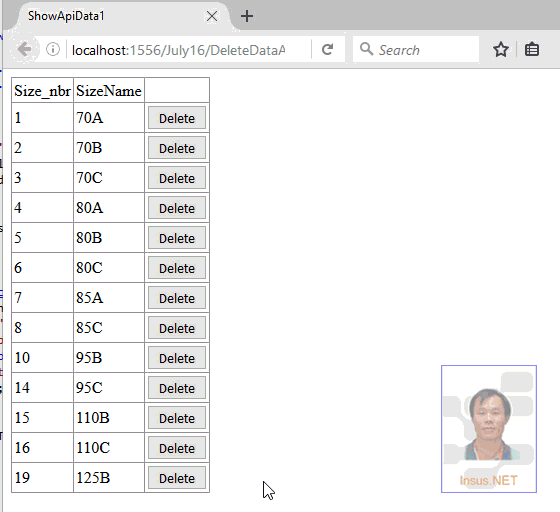Delete the 80A row

coord(177,208)
